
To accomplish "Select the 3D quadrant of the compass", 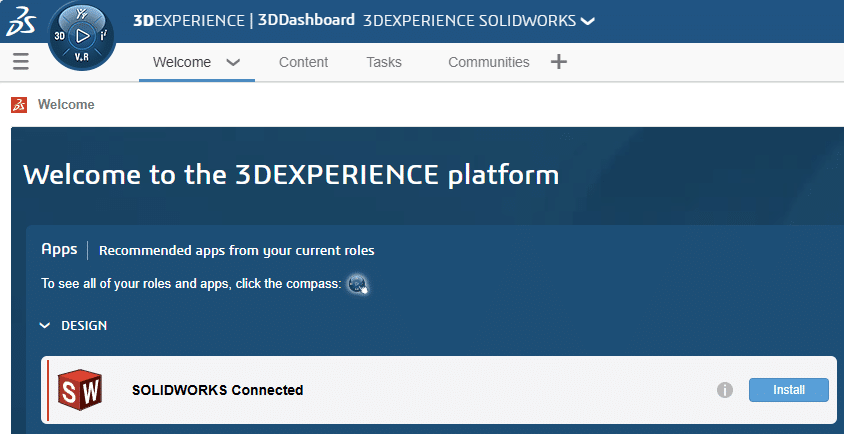I will point(60,36).
